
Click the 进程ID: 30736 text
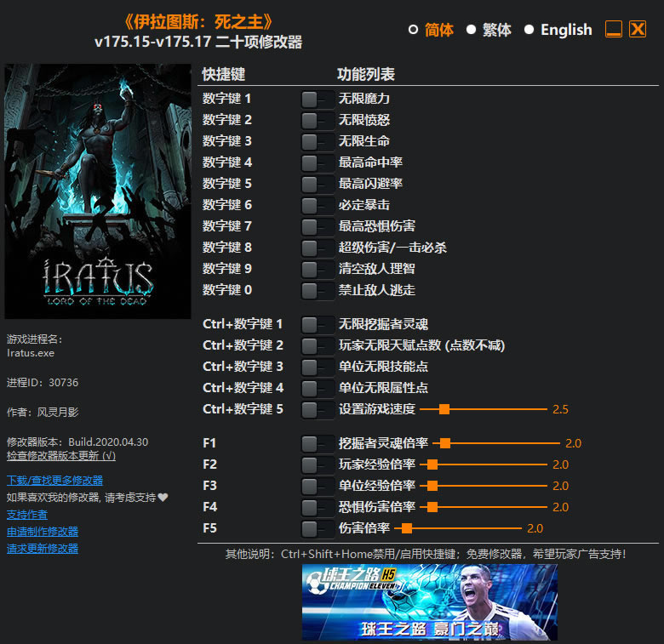43,383
